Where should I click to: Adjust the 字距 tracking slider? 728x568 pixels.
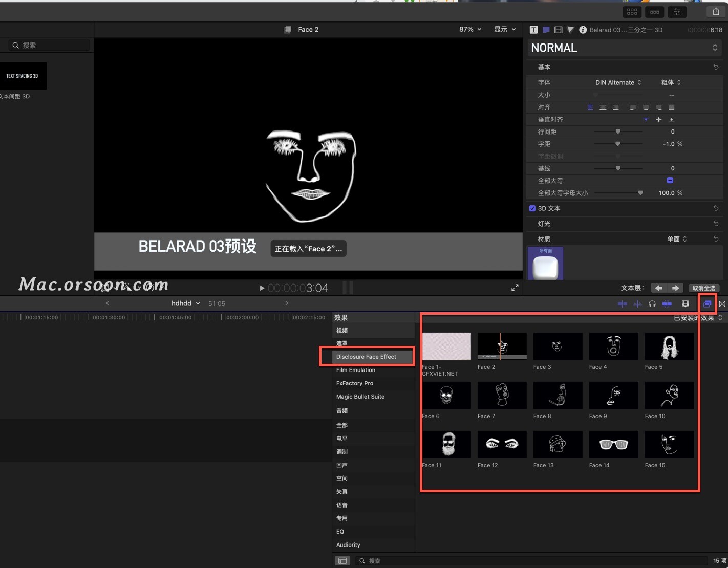click(x=618, y=144)
